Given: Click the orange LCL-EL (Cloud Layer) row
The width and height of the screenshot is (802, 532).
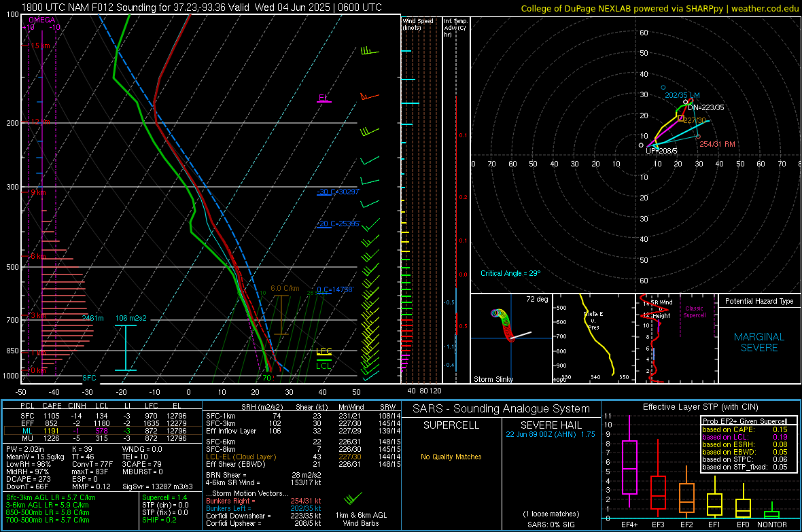Looking at the screenshot, I should click(303, 457).
